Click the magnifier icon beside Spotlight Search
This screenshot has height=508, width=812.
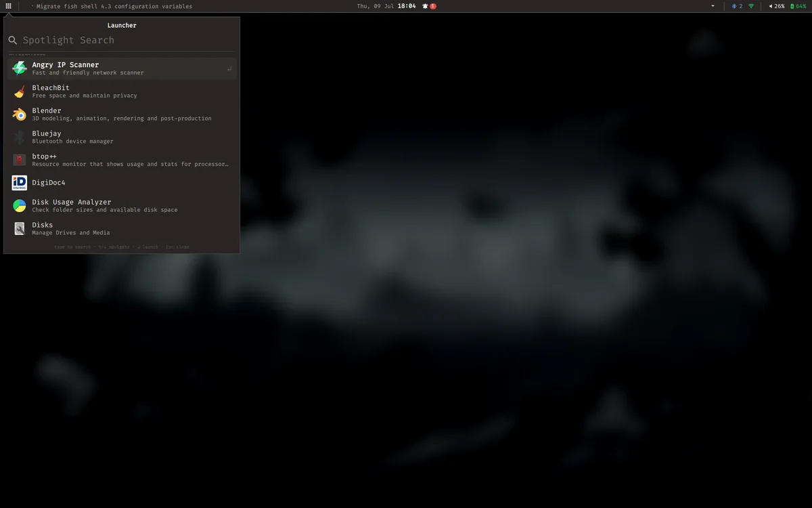(x=13, y=41)
